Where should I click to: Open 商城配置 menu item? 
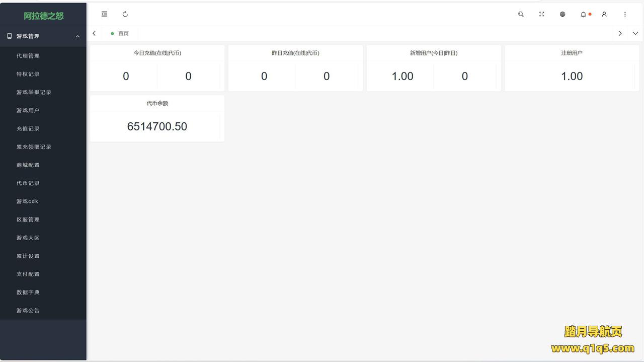28,165
